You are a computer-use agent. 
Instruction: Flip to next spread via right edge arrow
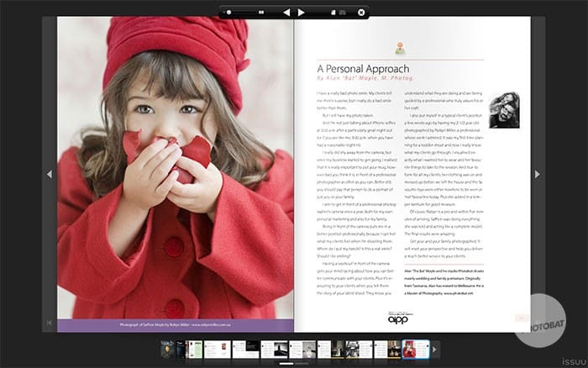tap(538, 174)
